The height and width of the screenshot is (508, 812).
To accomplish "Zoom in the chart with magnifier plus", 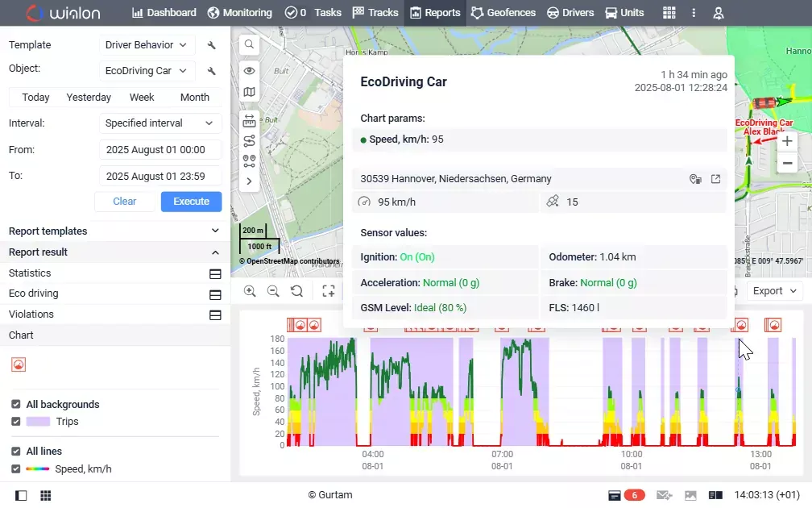I will tap(250, 291).
